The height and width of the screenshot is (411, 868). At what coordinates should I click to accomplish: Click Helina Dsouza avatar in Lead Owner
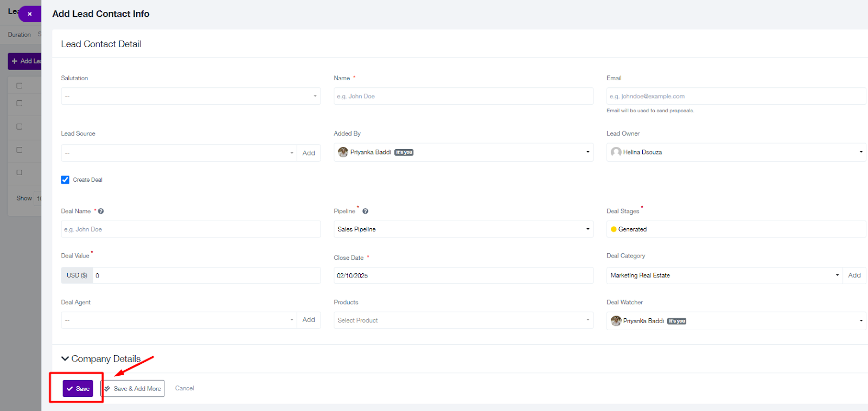click(x=616, y=152)
